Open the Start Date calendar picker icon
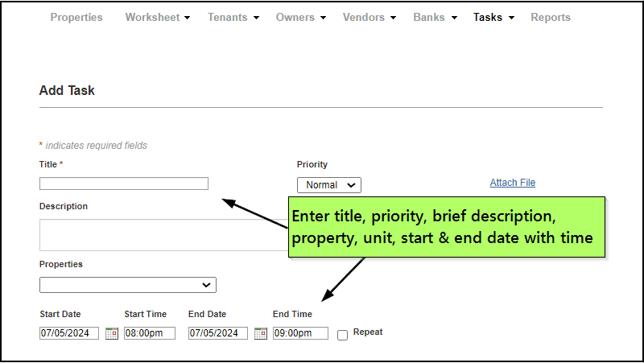 (112, 333)
